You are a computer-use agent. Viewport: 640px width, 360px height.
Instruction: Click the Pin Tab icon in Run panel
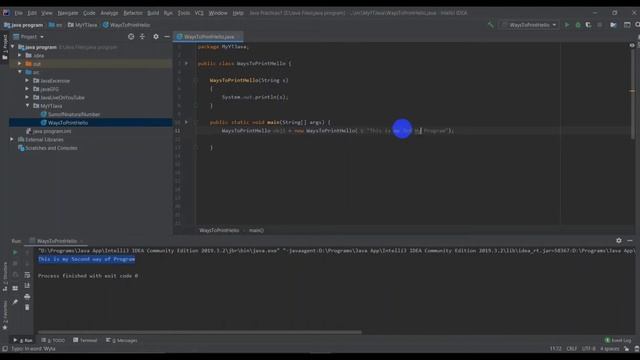(x=16, y=302)
